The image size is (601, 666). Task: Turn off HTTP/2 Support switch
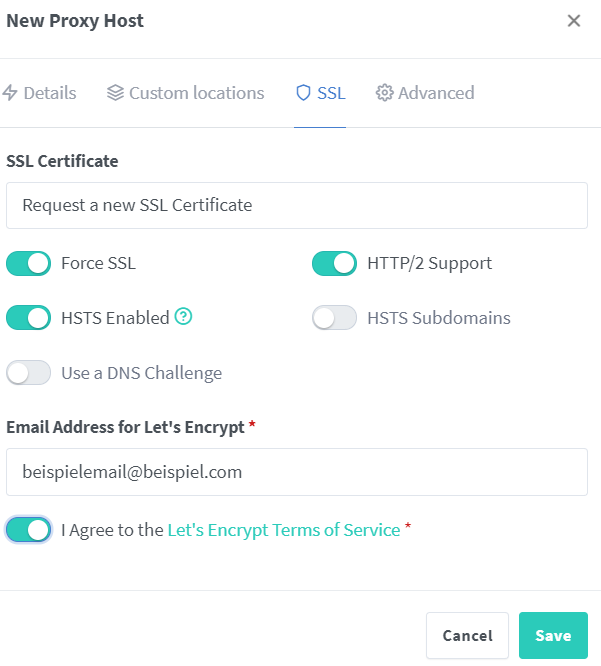pyautogui.click(x=334, y=263)
